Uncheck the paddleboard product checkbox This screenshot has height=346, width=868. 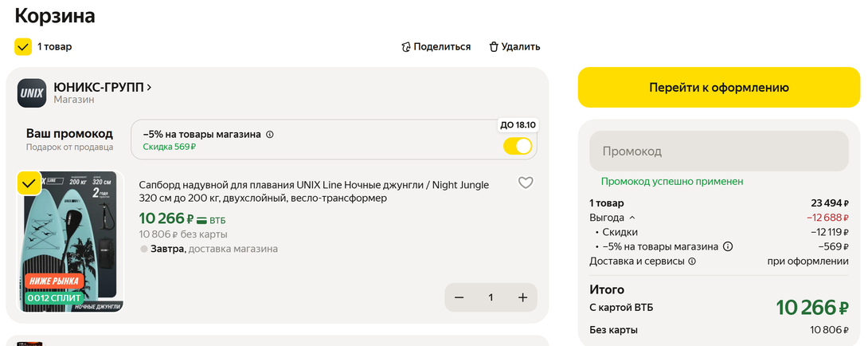pyautogui.click(x=29, y=183)
